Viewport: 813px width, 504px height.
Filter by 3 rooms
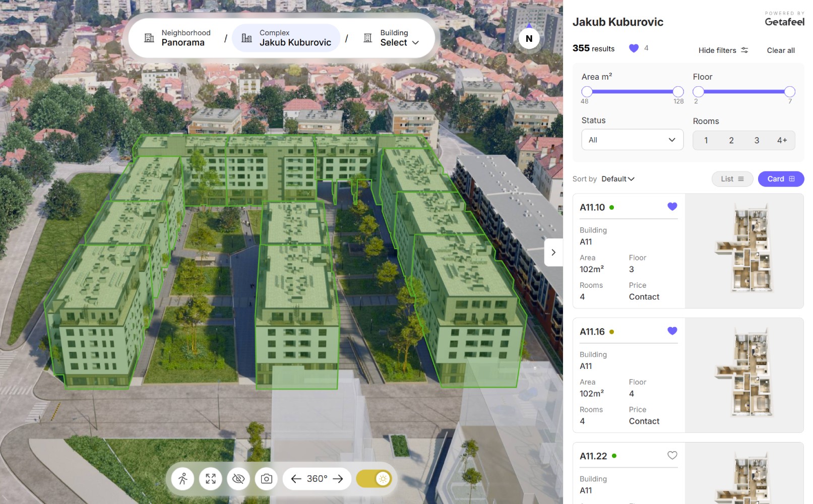point(757,141)
